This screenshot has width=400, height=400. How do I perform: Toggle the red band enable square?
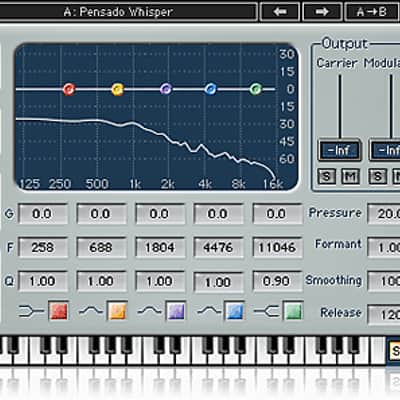tap(59, 311)
